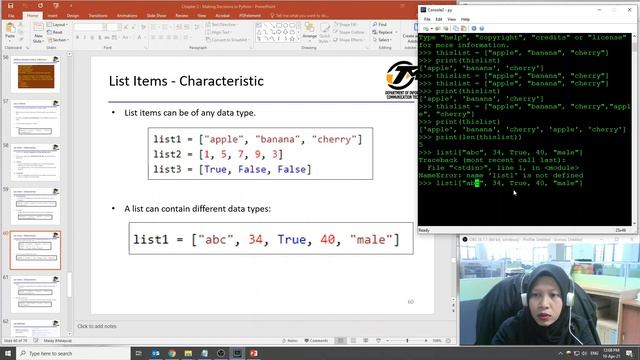Open the Section dropdown
The image size is (640, 360).
point(58,40)
